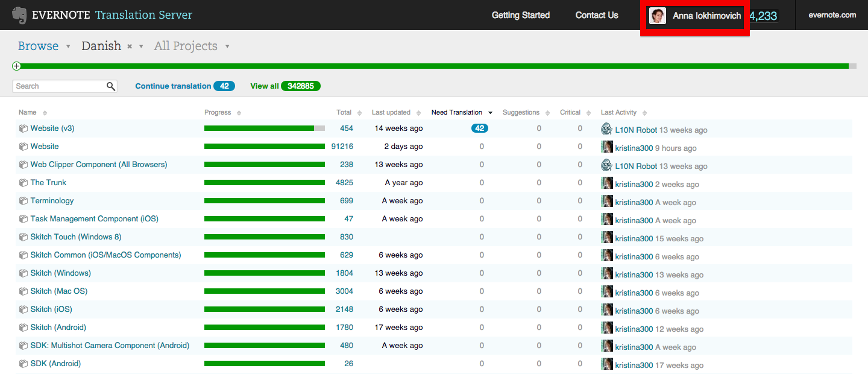Click Continue translation link
Viewport: 868px width, 374px height.
click(173, 86)
